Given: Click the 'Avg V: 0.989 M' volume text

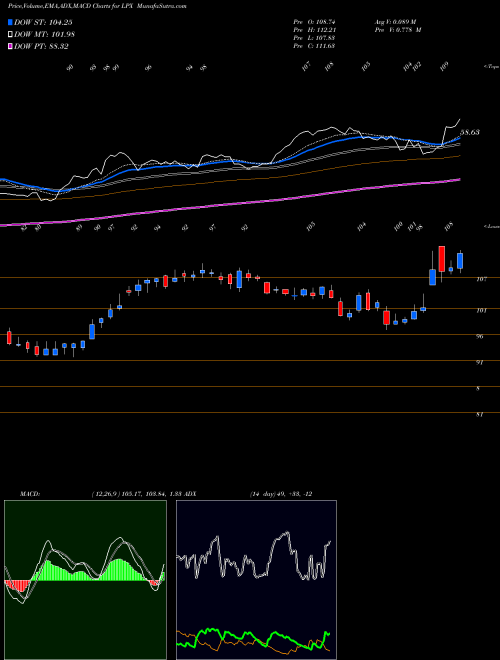Looking at the screenshot, I should pos(395,22).
